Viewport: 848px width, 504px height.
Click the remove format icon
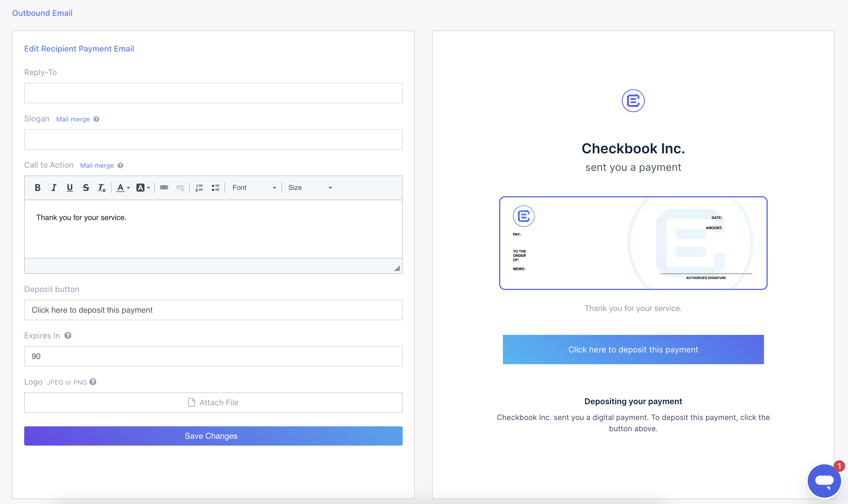pyautogui.click(x=102, y=188)
